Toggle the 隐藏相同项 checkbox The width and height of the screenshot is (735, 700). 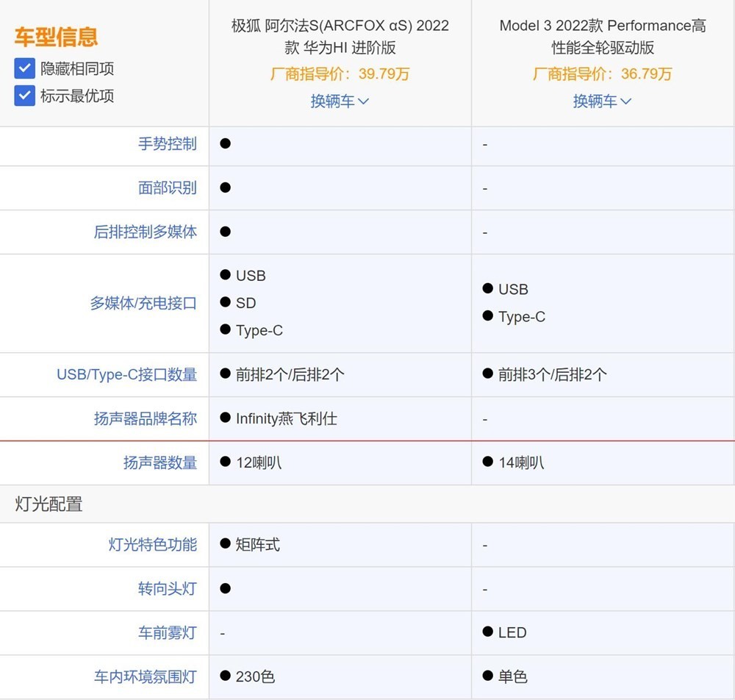click(x=25, y=69)
